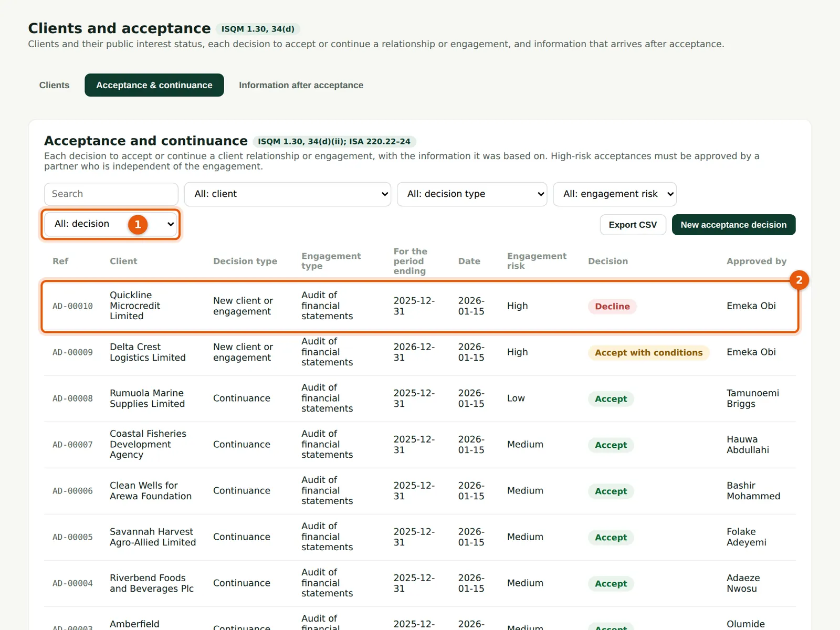840x630 pixels.
Task: Open the Delta Crest Logistics Limited row
Action: pyautogui.click(x=420, y=353)
